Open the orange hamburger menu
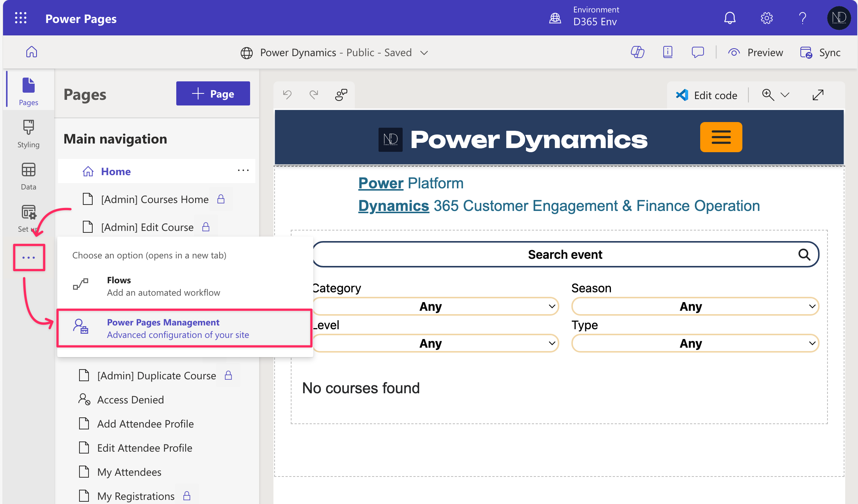 (721, 137)
